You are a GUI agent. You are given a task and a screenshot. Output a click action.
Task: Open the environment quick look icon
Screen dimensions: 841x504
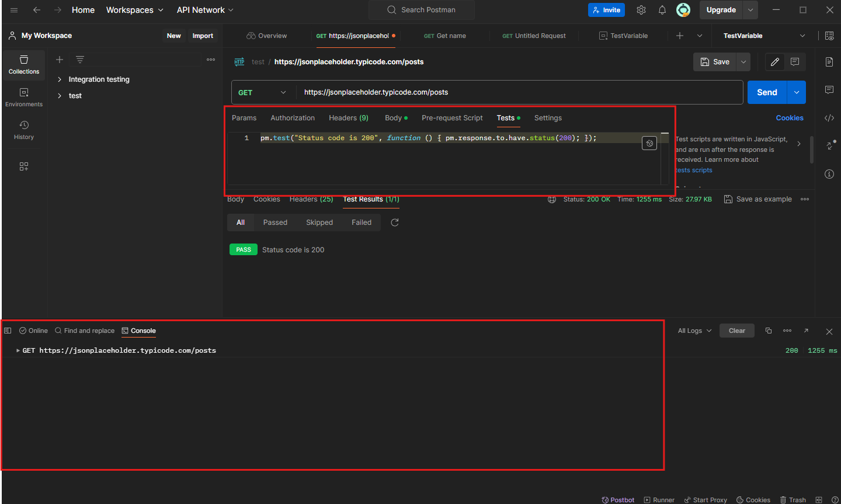pyautogui.click(x=829, y=36)
